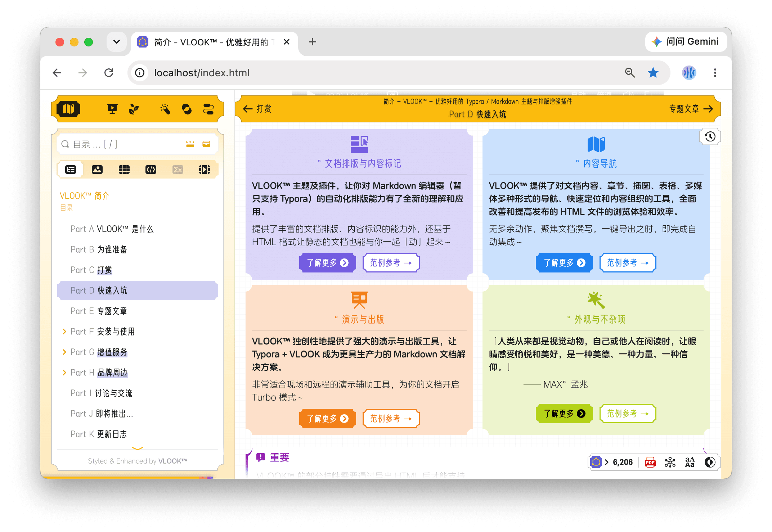The height and width of the screenshot is (532, 772).
Task: Open the network graph icon in status bar
Action: tap(670, 462)
